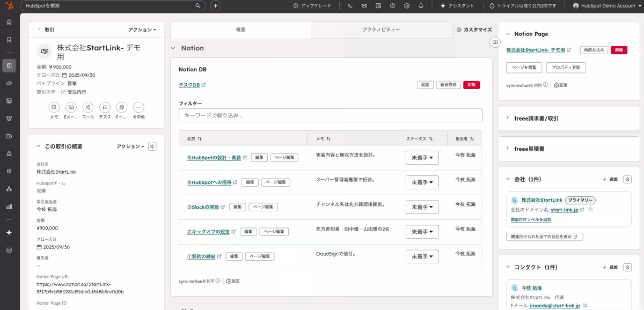Viewport: 644px width, 310px height.
Task: Click the プロパティ更新 button
Action: tap(566, 68)
